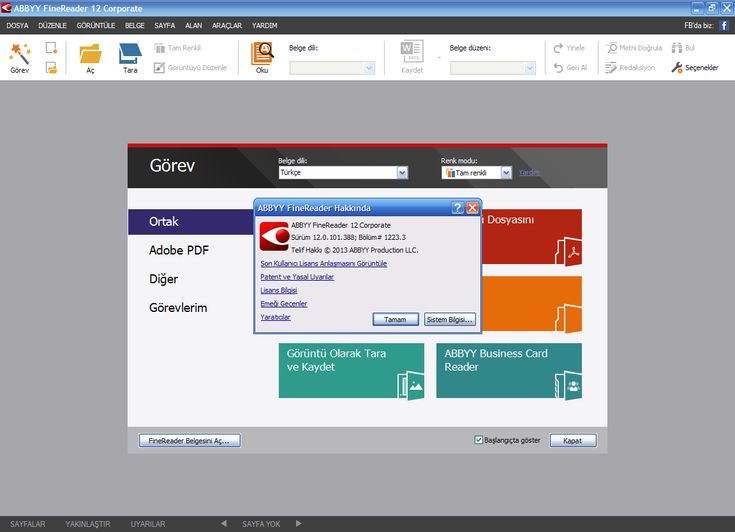The height and width of the screenshot is (532, 735).
Task: Click the Görev wizard wand icon
Action: point(20,54)
